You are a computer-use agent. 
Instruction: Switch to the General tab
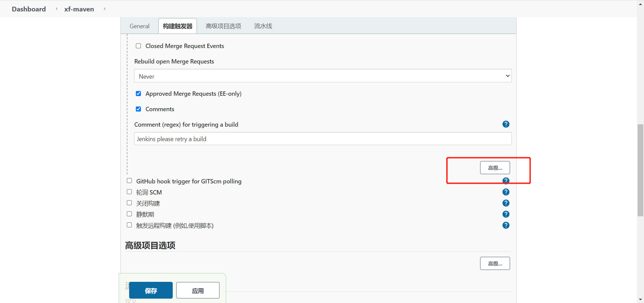point(139,26)
